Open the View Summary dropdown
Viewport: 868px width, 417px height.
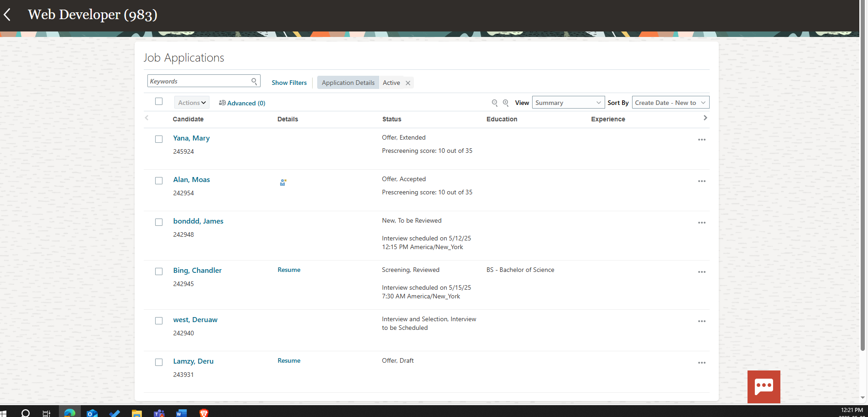pyautogui.click(x=568, y=102)
